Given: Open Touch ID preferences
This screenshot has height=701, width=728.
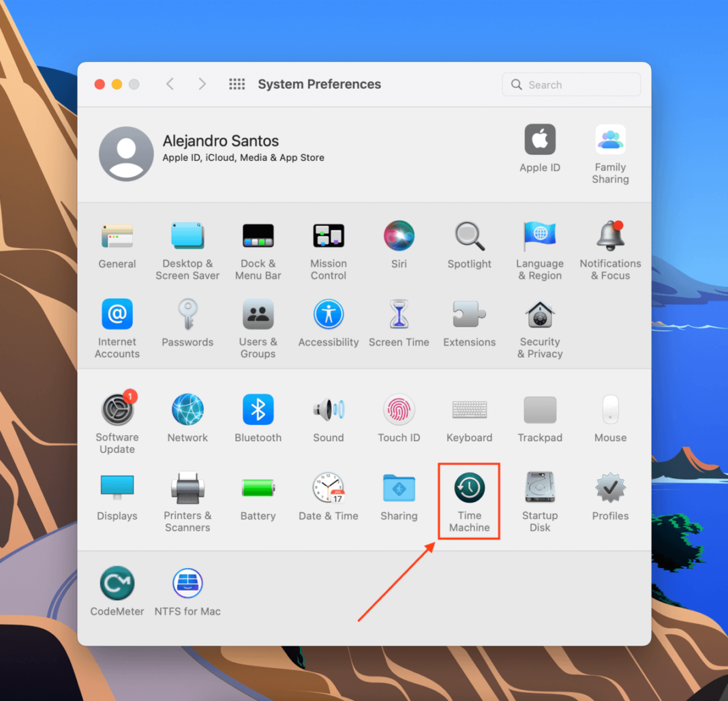Looking at the screenshot, I should tap(399, 411).
